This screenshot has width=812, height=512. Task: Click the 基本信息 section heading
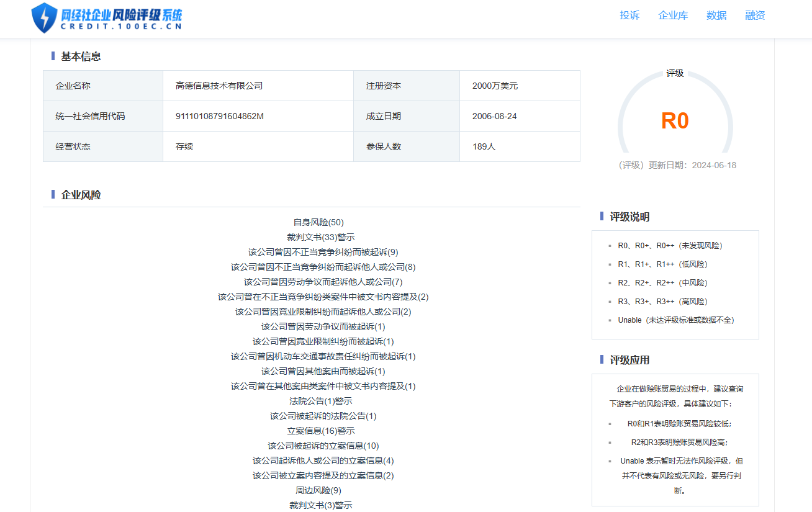click(81, 56)
